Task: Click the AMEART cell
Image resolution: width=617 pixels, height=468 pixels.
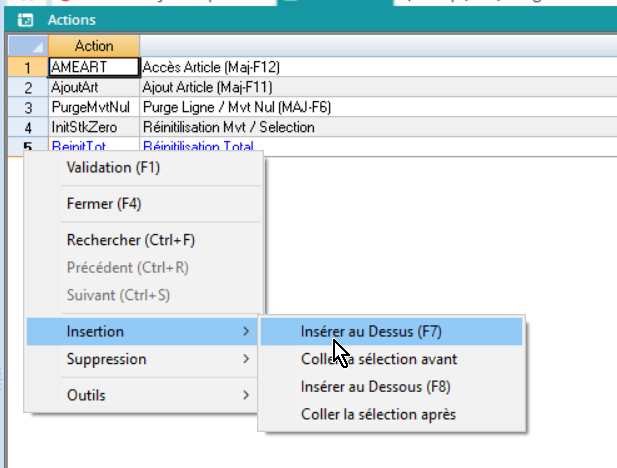Action: [93, 67]
